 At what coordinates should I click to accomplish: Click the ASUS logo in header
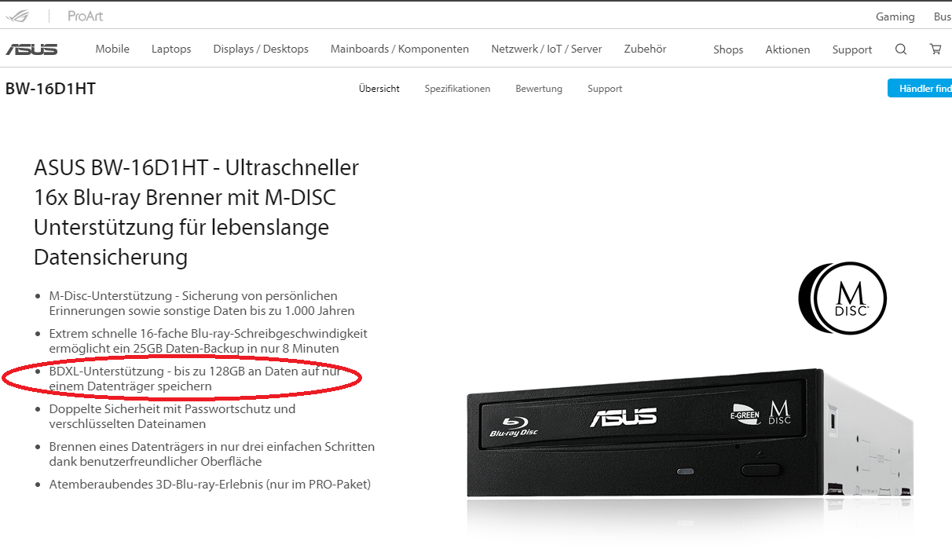point(31,49)
